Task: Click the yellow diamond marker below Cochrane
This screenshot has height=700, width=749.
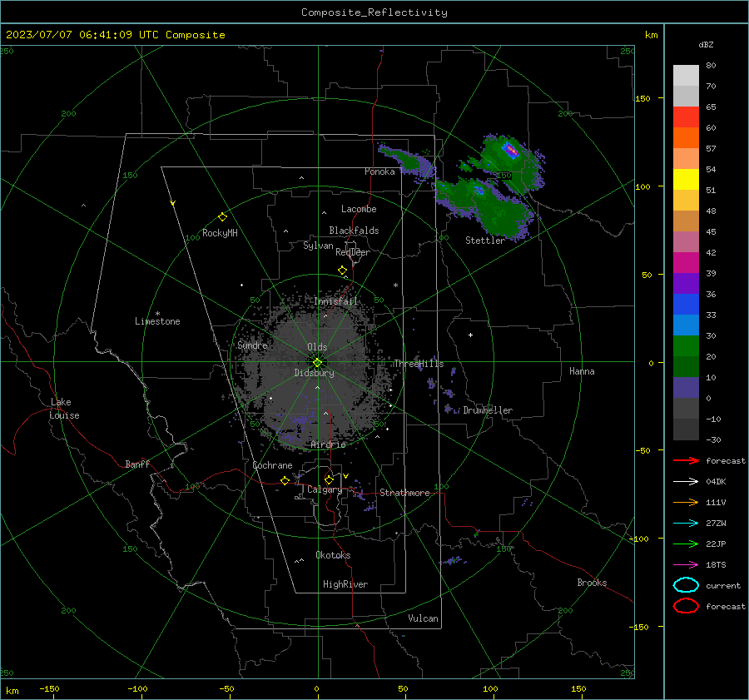Action: 285,480
